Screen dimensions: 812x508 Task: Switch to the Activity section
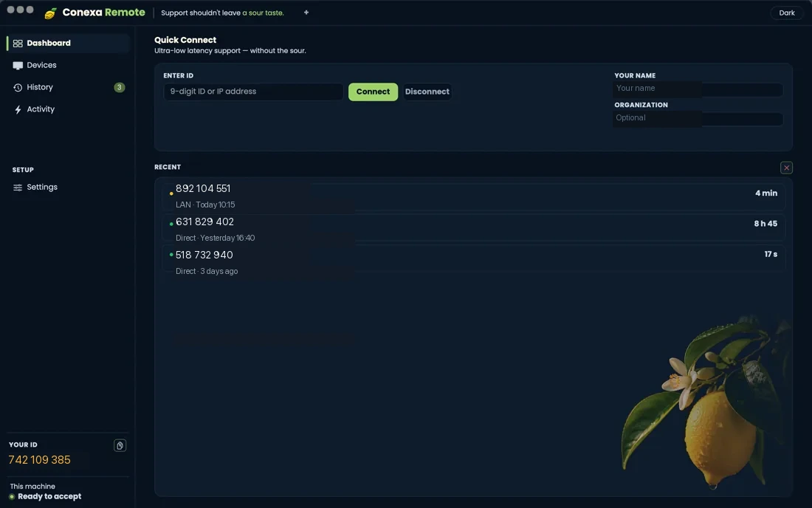pos(68,109)
